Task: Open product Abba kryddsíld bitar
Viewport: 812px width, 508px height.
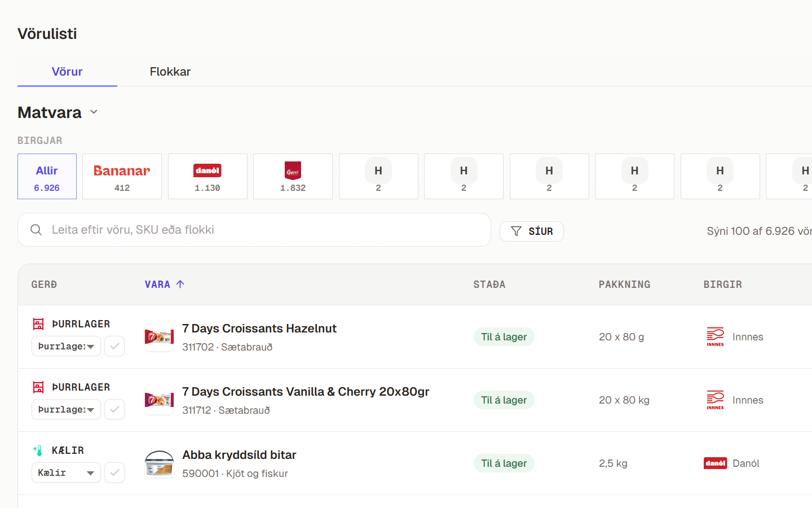Action: coord(239,455)
